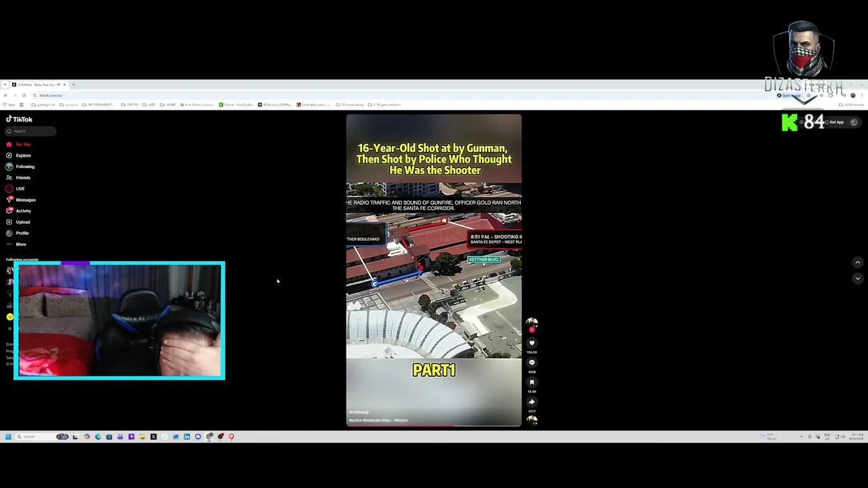The height and width of the screenshot is (488, 868).
Task: Select Upload in the sidebar
Action: 18,222
